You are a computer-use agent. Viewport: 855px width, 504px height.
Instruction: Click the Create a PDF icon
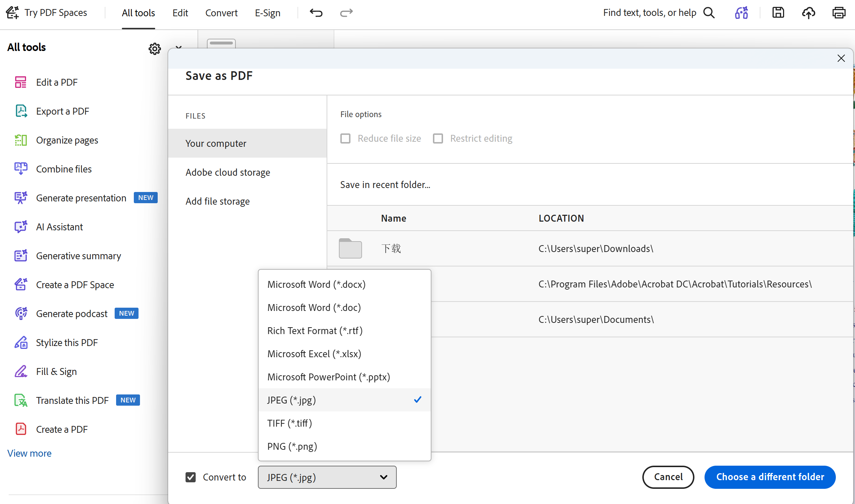21,429
